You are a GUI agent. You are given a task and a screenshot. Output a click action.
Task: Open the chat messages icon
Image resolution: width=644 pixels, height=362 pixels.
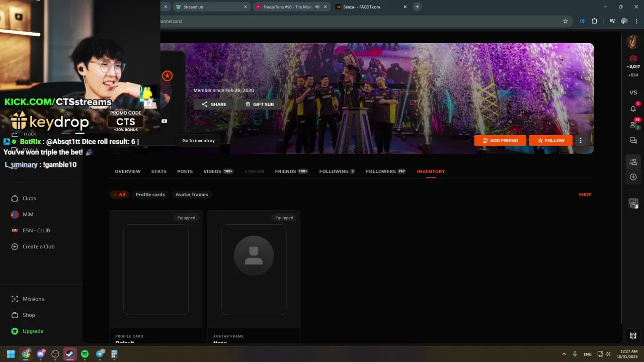[633, 141]
